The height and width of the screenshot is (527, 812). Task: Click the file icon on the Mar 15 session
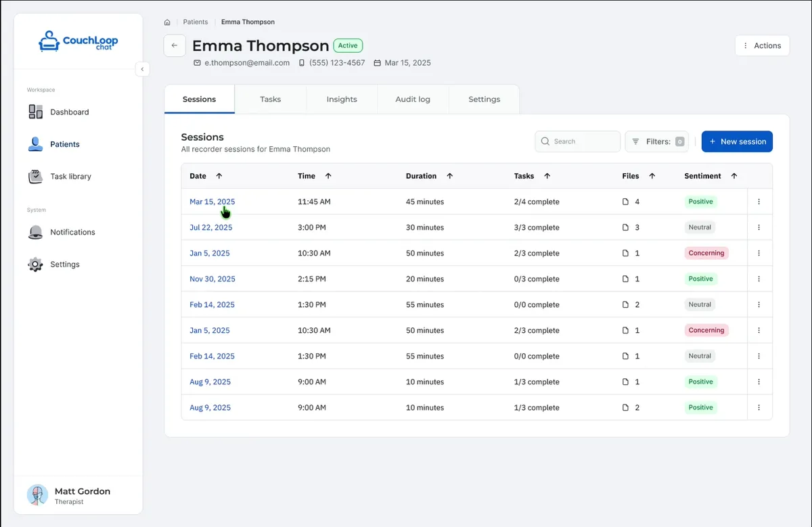[627, 201]
